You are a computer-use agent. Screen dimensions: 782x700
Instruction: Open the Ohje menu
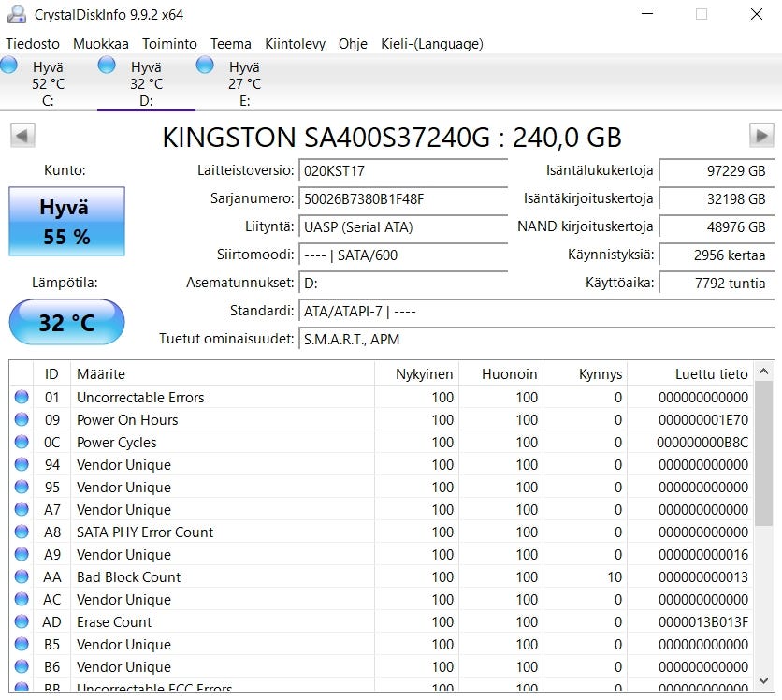(353, 44)
